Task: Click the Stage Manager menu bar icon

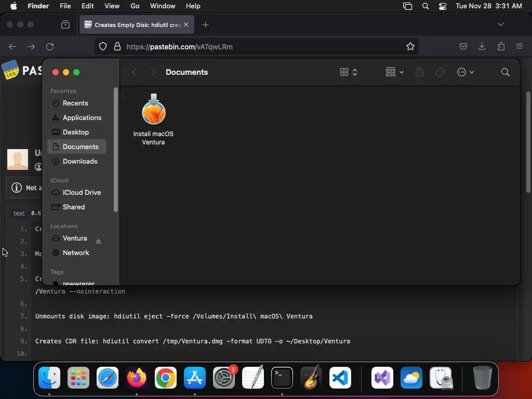Action: 407,6
